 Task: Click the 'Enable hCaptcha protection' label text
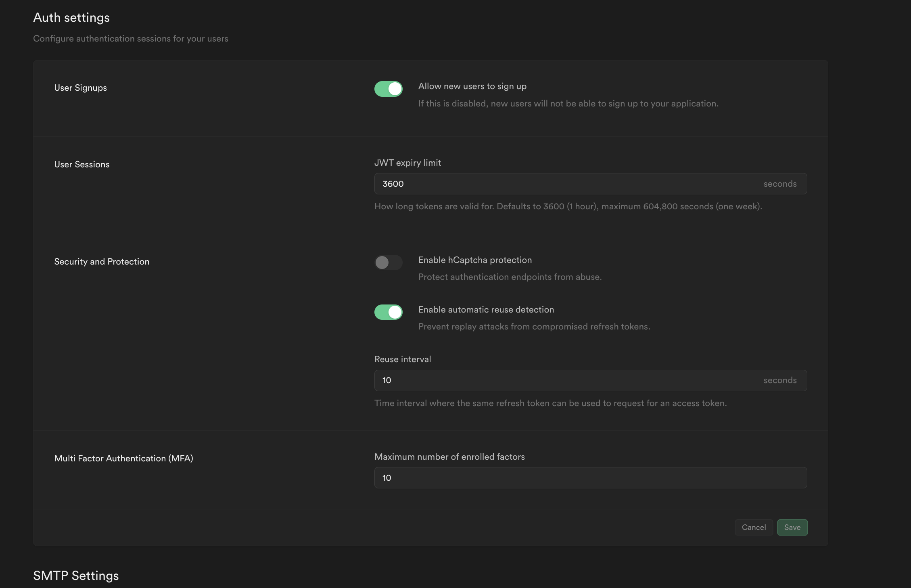(475, 260)
